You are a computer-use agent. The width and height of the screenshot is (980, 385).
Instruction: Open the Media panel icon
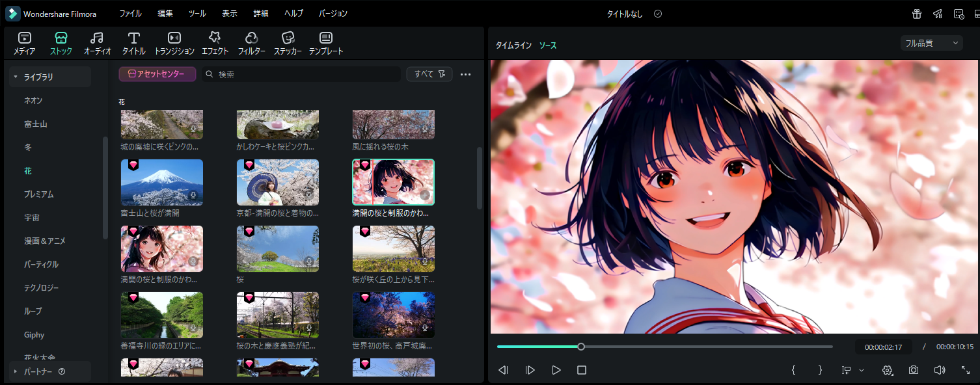24,38
